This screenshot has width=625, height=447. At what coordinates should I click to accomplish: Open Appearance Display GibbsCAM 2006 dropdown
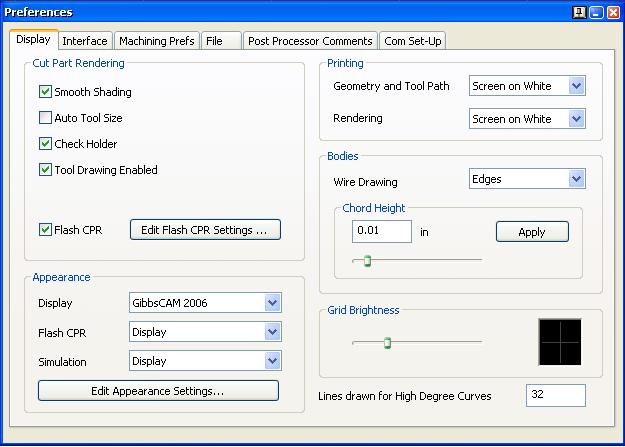pos(205,303)
